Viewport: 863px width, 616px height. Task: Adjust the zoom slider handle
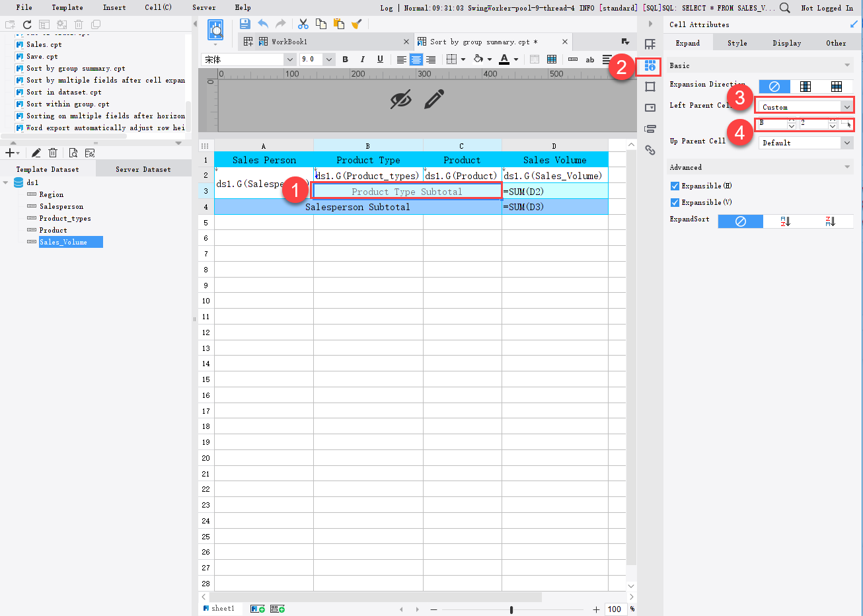coord(511,609)
